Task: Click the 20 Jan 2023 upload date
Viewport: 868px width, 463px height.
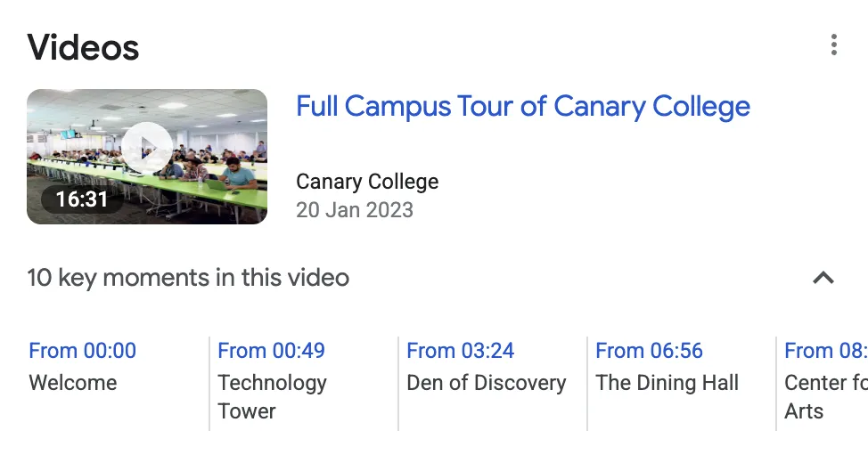Action: point(355,210)
